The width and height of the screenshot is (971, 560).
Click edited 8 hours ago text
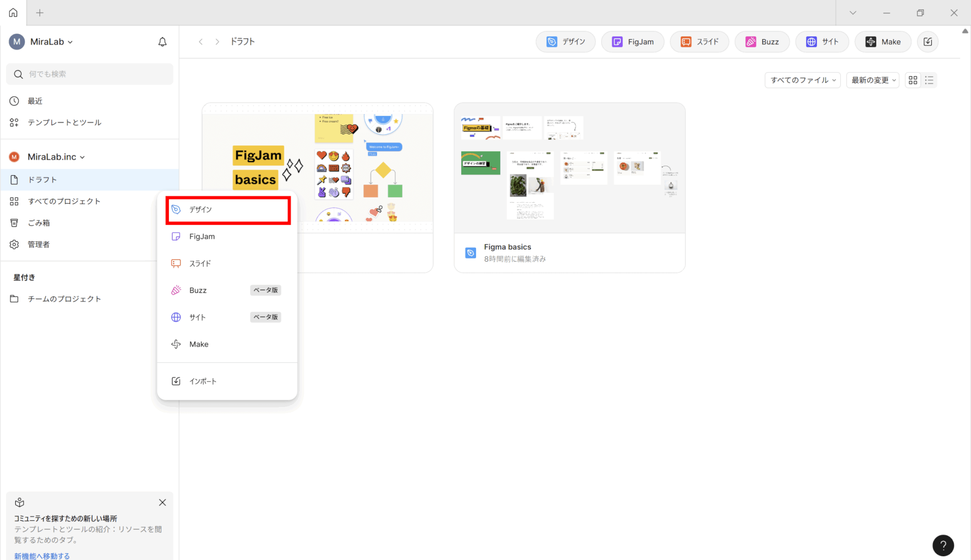(x=515, y=259)
